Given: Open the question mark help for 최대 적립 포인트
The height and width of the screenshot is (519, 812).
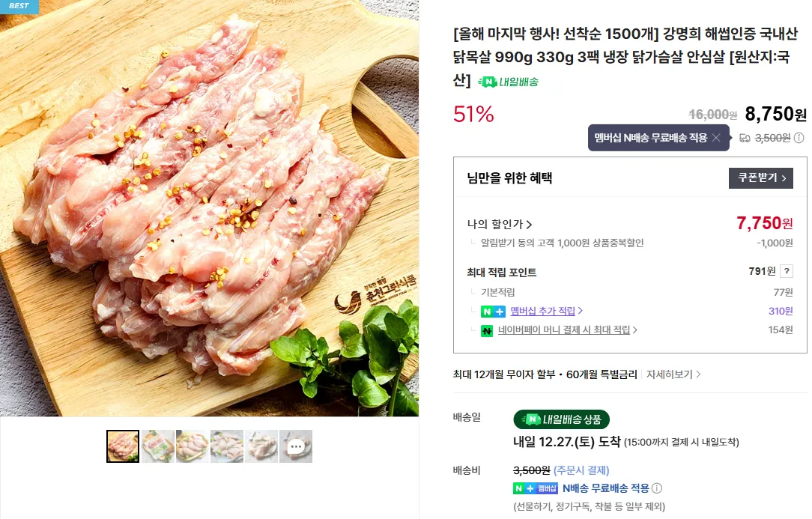Looking at the screenshot, I should coord(787,271).
